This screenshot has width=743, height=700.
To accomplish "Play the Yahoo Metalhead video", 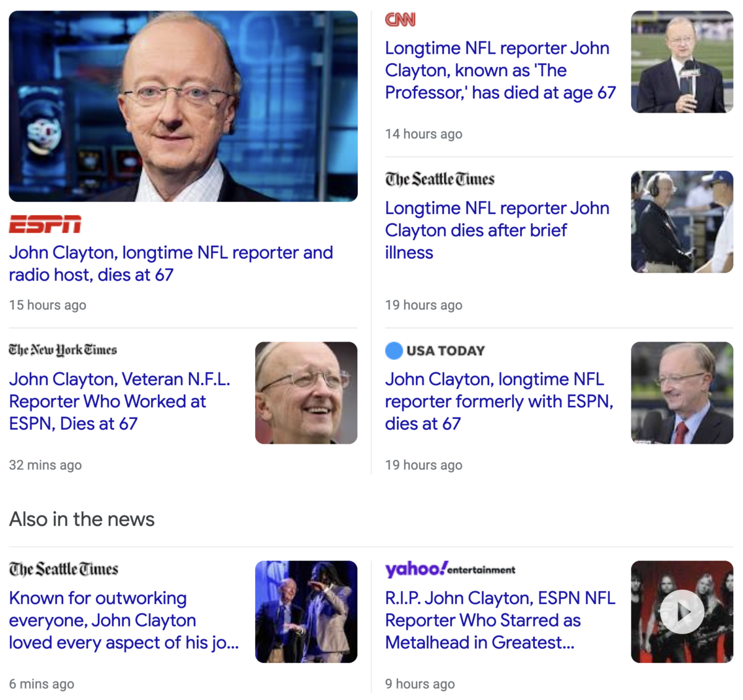I will point(682,612).
